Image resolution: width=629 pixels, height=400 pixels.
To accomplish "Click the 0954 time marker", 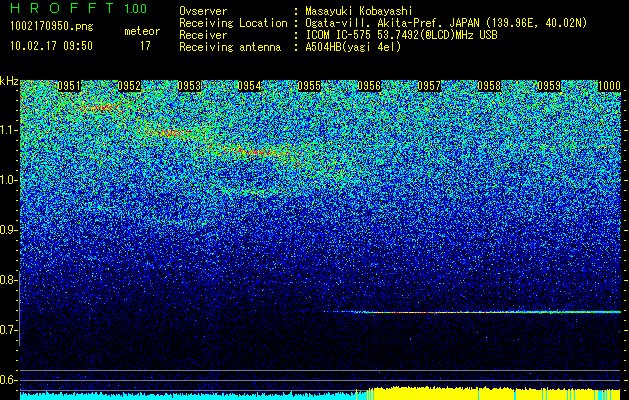I will 250,86.
